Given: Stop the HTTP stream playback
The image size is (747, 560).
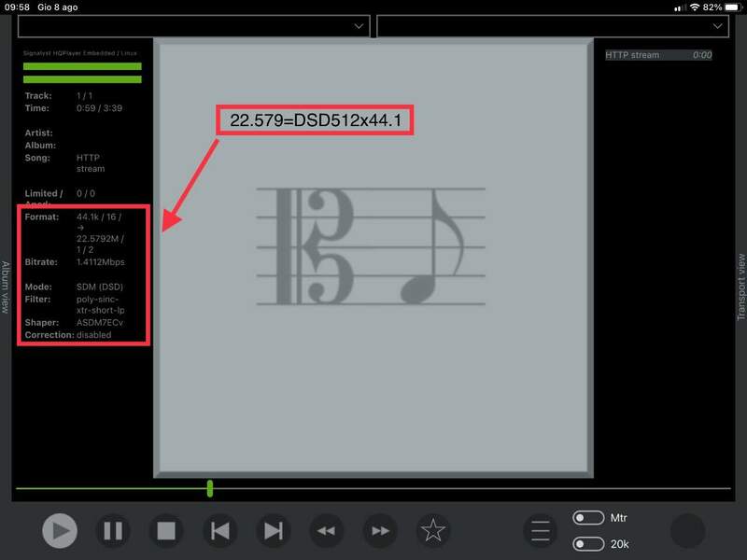Looking at the screenshot, I should 166,531.
